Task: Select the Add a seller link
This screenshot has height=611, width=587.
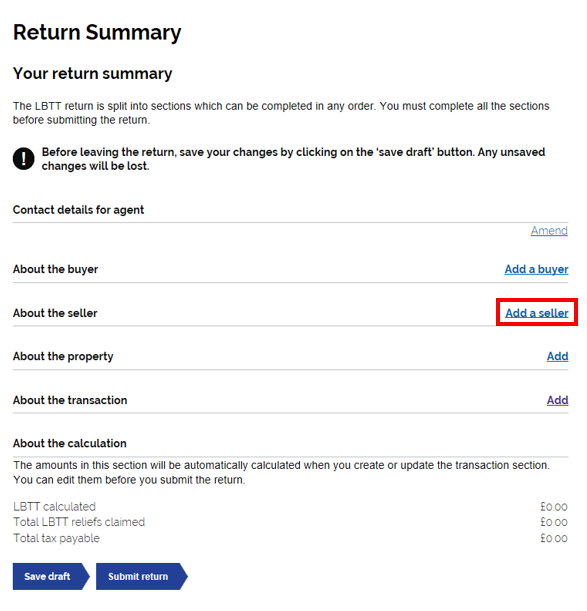Action: click(537, 313)
